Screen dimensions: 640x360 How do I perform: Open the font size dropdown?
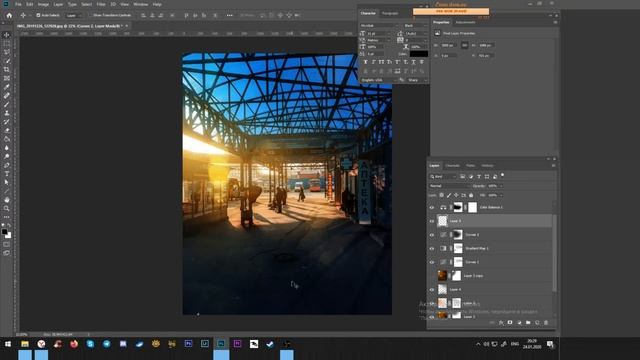[x=378, y=33]
